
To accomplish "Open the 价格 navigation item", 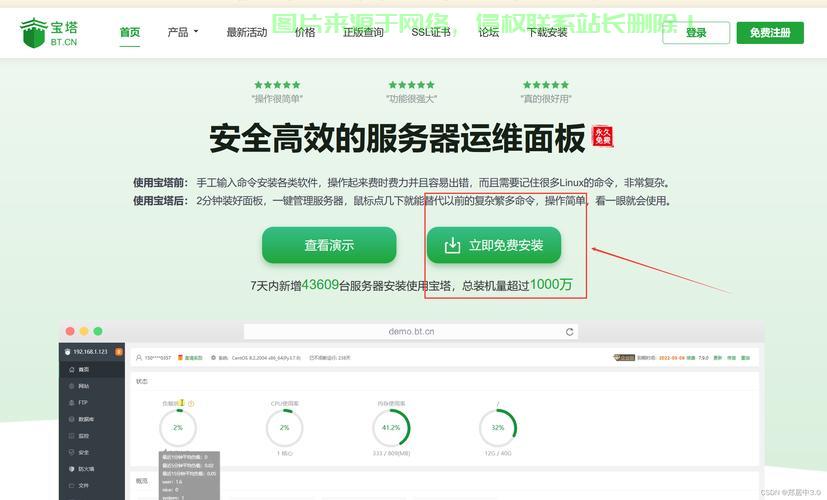I will 305,32.
